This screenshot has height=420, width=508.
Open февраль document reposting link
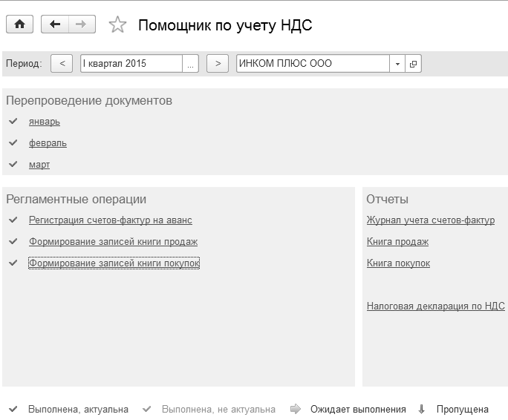48,143
